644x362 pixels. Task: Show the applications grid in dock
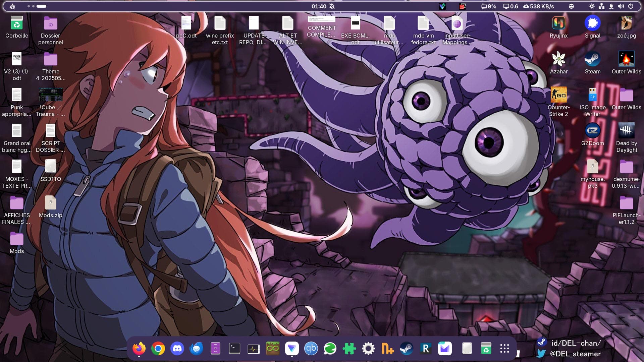pos(504,349)
